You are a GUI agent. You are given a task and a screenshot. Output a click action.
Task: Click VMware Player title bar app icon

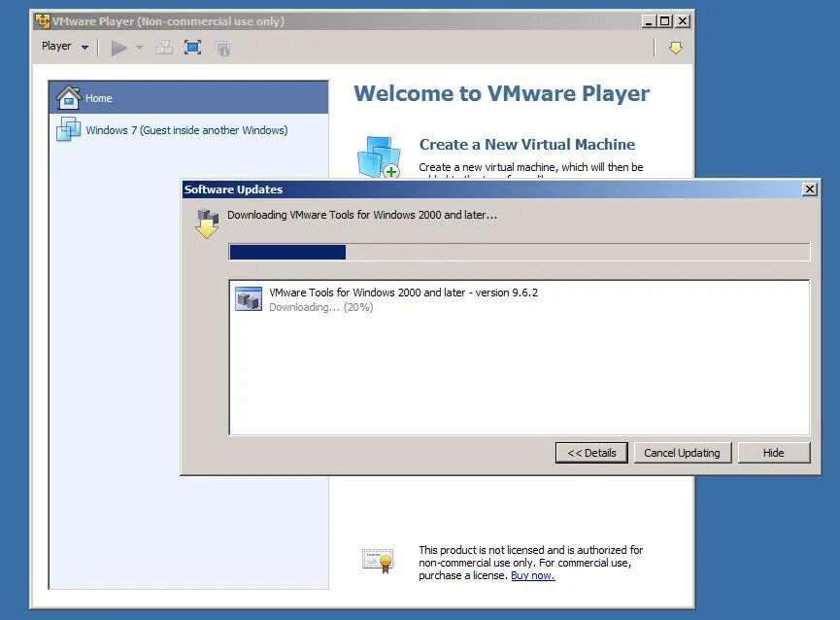(43, 21)
